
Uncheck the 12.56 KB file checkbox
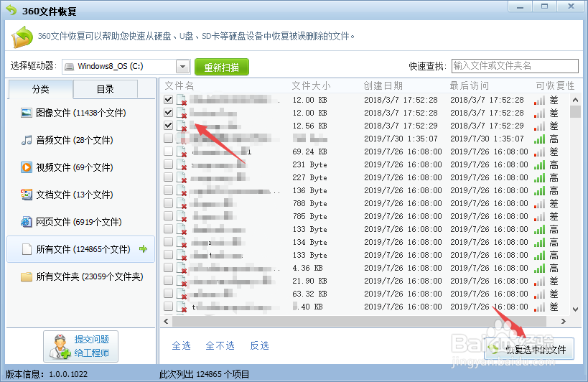tap(169, 126)
